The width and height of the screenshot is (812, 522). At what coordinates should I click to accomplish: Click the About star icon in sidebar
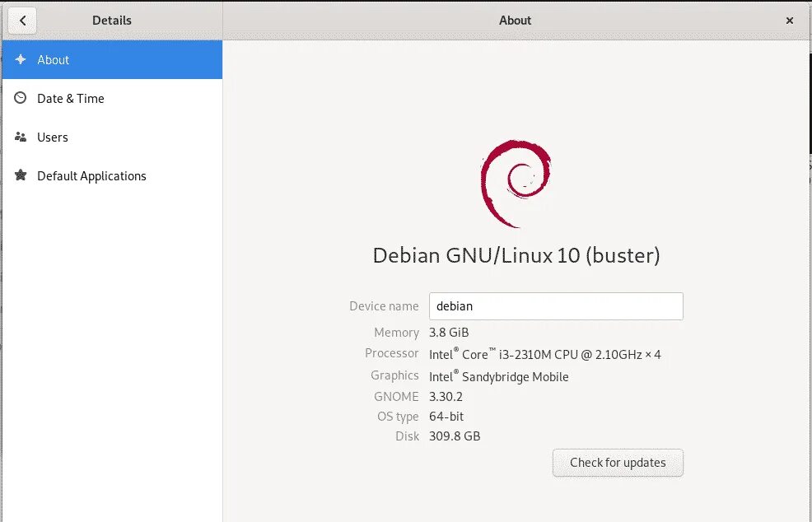pyautogui.click(x=21, y=59)
